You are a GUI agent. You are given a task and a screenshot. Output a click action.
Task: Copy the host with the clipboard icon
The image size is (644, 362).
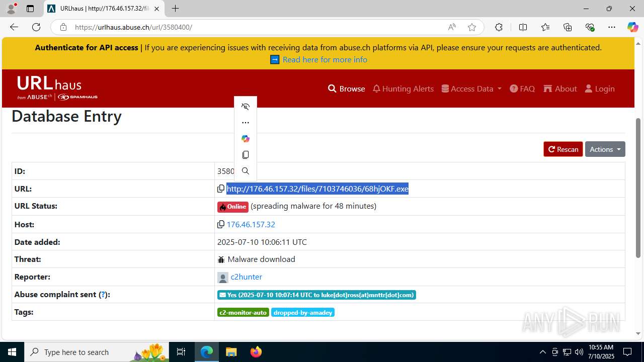221,224
